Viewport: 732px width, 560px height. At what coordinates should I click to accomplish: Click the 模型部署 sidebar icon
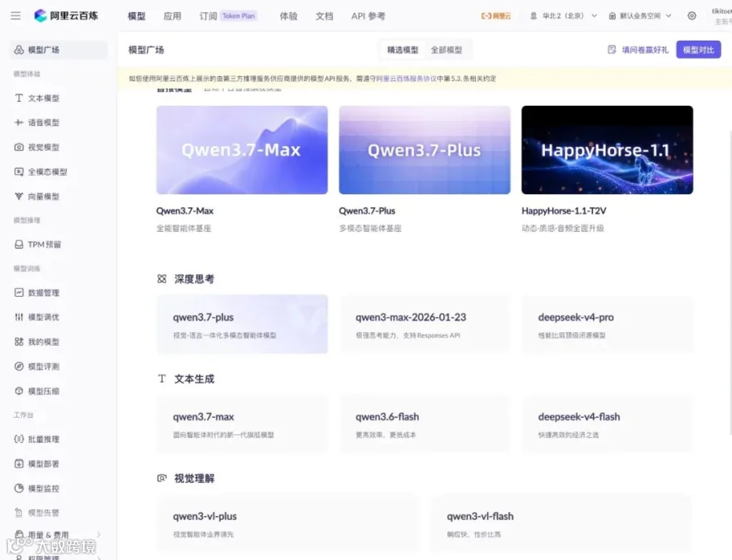(19, 464)
